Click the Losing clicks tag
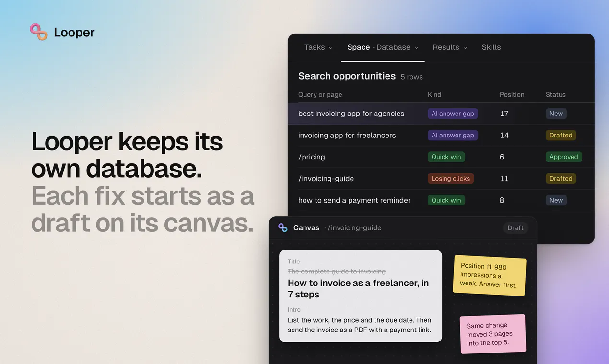This screenshot has height=364, width=609. click(x=451, y=179)
